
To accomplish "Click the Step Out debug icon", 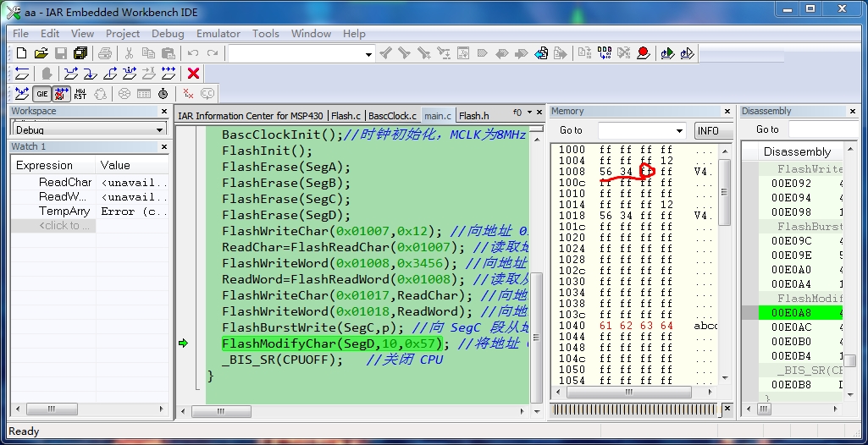I will click(x=109, y=74).
